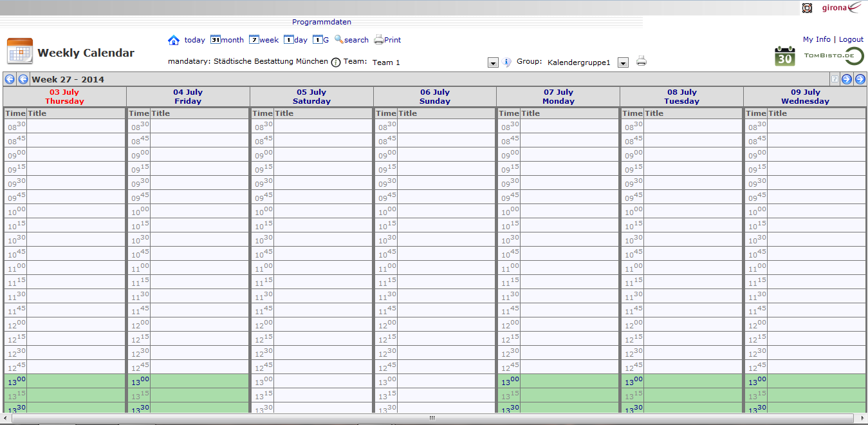Select the 07 July Monday column header
Image resolution: width=868 pixels, height=425 pixels.
coord(558,97)
